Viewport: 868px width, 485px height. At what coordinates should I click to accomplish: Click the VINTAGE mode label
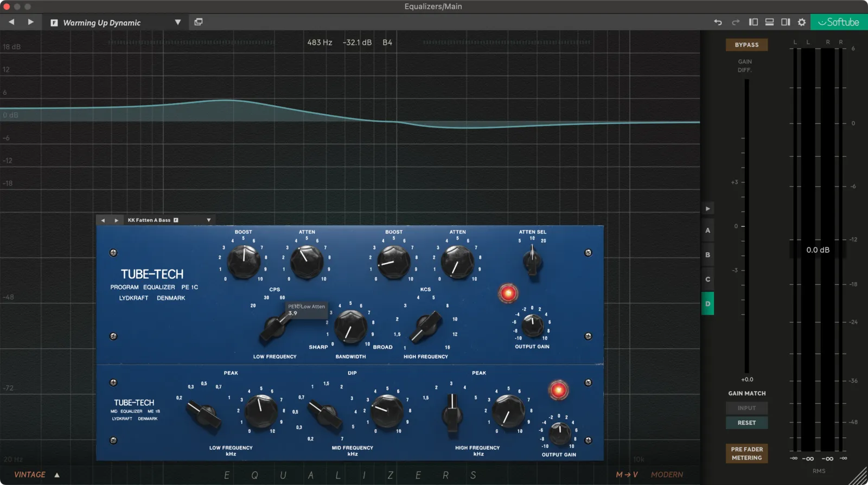click(30, 475)
